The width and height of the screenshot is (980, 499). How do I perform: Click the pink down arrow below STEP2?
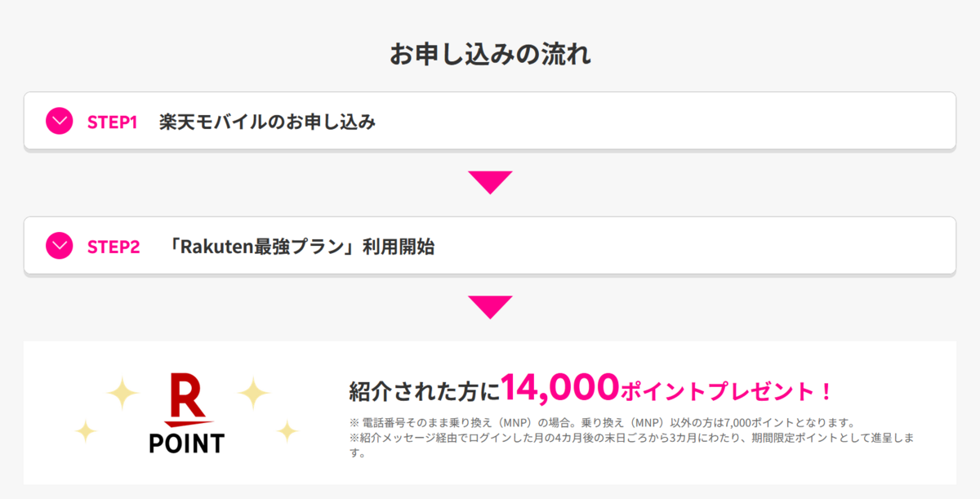(490, 307)
